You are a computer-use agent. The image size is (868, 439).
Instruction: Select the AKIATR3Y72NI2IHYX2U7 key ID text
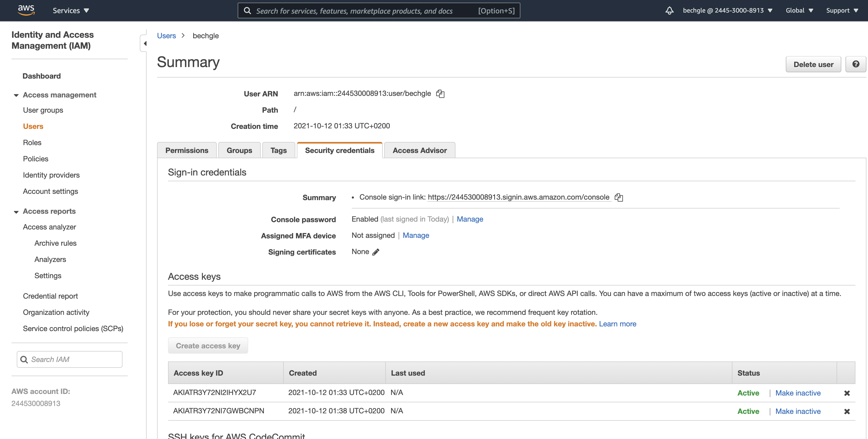pos(215,392)
